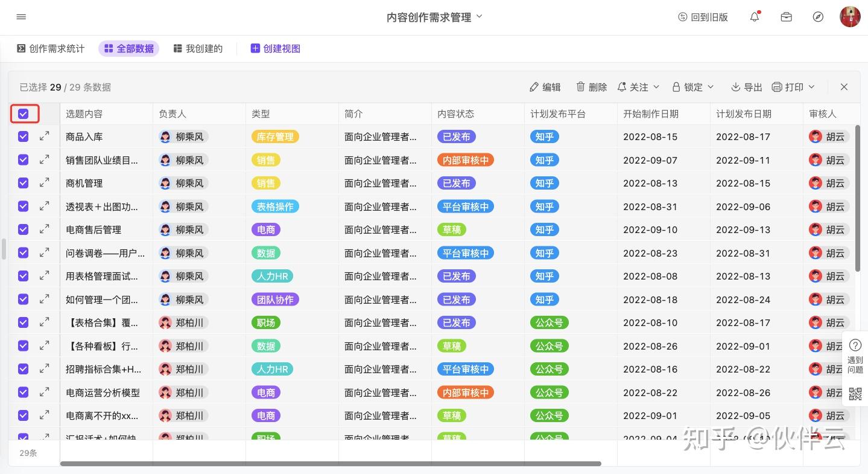Screen dimensions: 868x474
Task: Toggle the select-all header checkbox
Action: tap(24, 114)
